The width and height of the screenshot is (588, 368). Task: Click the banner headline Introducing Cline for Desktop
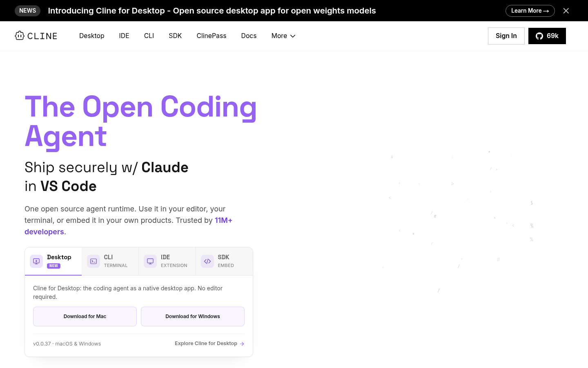[x=212, y=11]
